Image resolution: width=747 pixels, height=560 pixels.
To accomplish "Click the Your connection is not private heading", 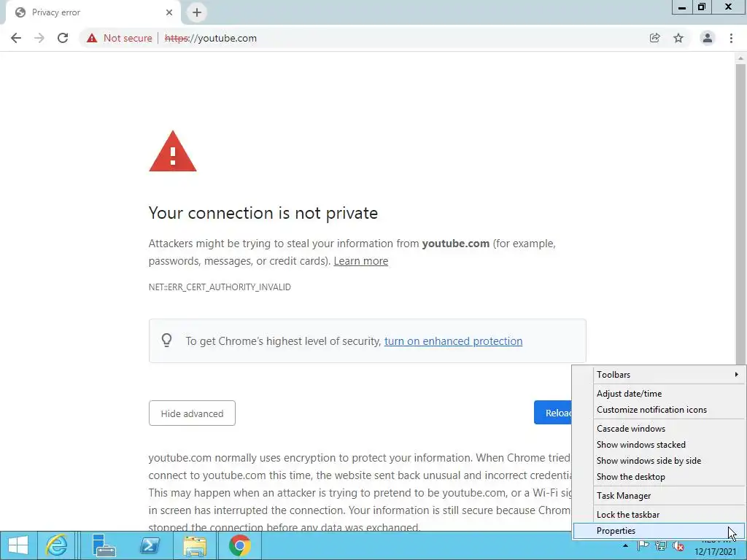I will [263, 213].
